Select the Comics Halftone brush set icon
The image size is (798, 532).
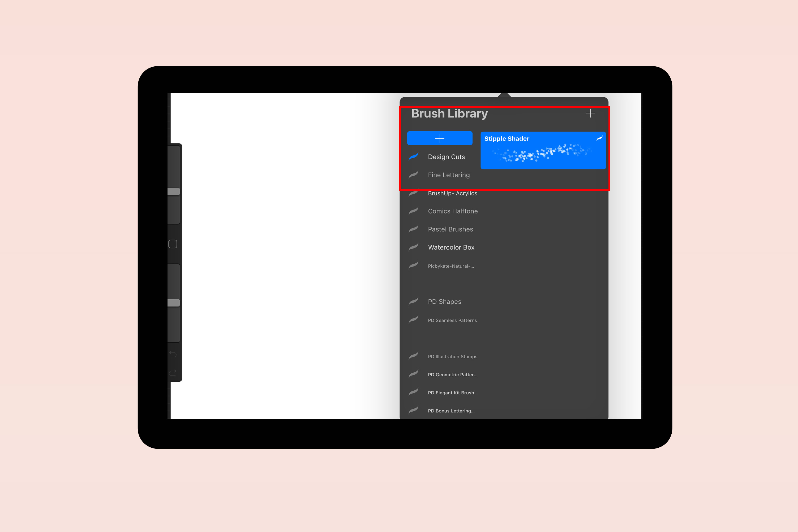(417, 211)
